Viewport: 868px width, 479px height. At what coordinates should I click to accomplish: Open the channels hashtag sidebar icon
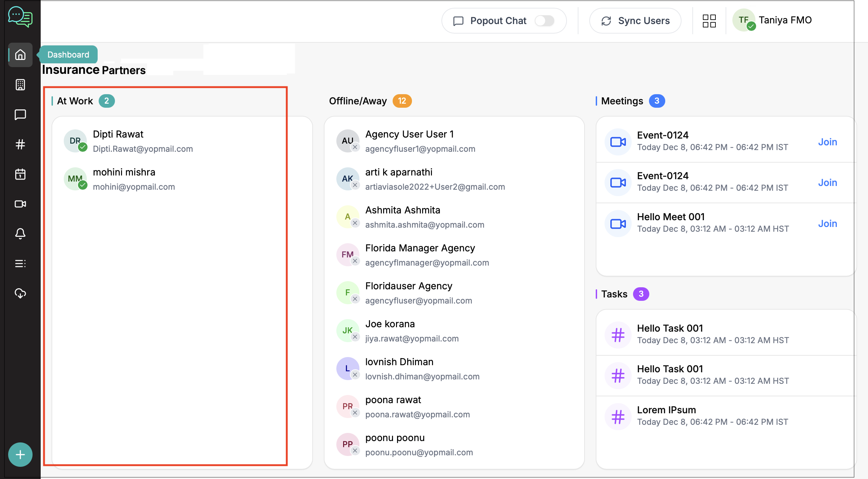click(20, 144)
